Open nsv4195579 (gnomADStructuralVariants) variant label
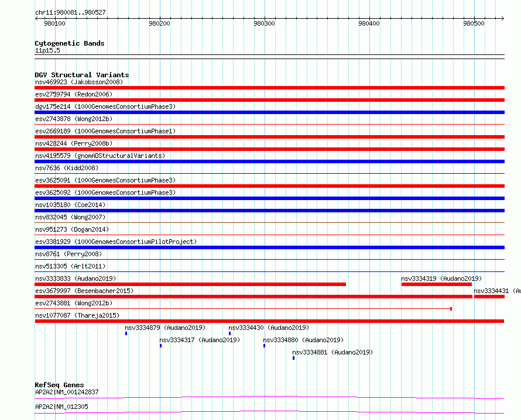The width and height of the screenshot is (521, 420). click(x=100, y=156)
